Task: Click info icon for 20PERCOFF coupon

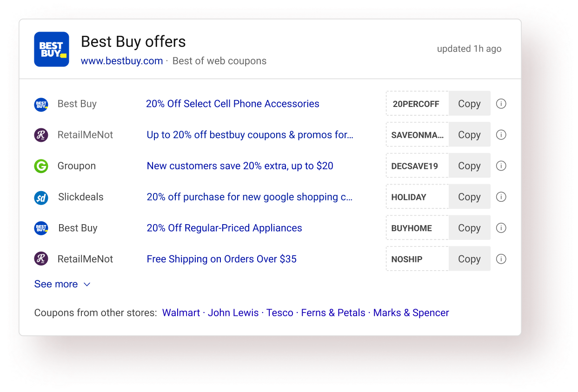Action: pos(501,104)
